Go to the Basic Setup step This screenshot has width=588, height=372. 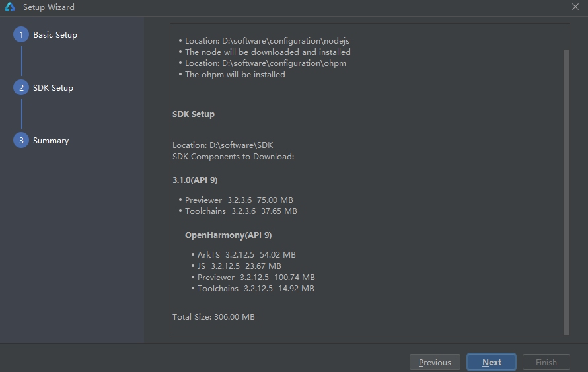[x=55, y=35]
